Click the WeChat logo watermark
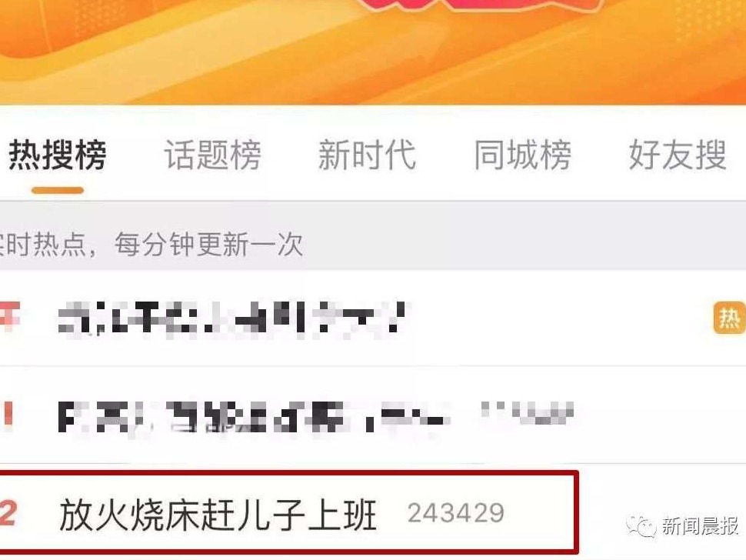The width and height of the screenshot is (746, 560). [x=641, y=526]
